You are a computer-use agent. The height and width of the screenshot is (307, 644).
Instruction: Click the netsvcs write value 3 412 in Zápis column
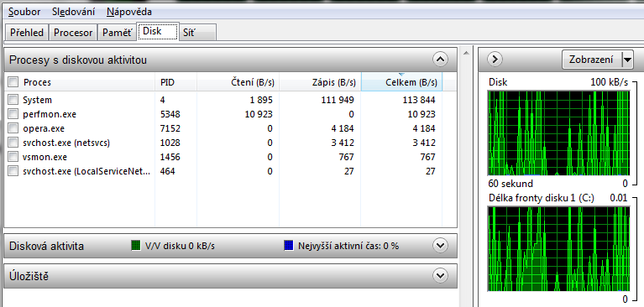point(342,143)
